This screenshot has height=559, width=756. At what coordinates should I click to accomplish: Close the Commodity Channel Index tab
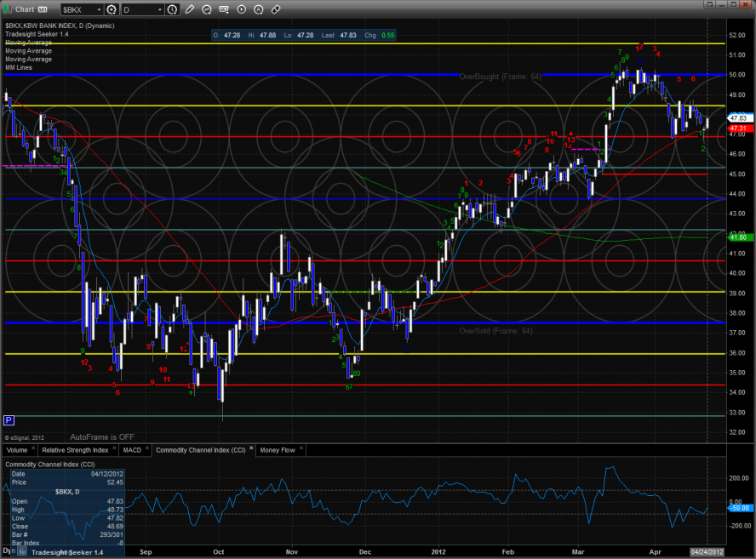pyautogui.click(x=252, y=449)
